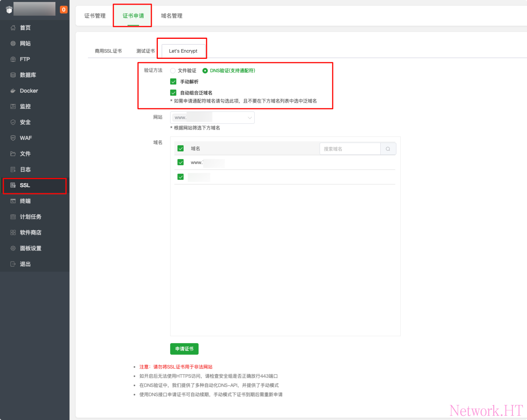This screenshot has height=420, width=527.
Task: Click the software store grid icon
Action: coord(13,232)
